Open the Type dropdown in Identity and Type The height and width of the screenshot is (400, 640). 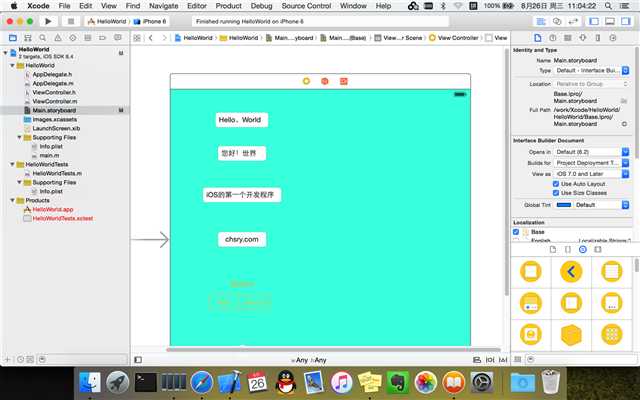pyautogui.click(x=591, y=71)
